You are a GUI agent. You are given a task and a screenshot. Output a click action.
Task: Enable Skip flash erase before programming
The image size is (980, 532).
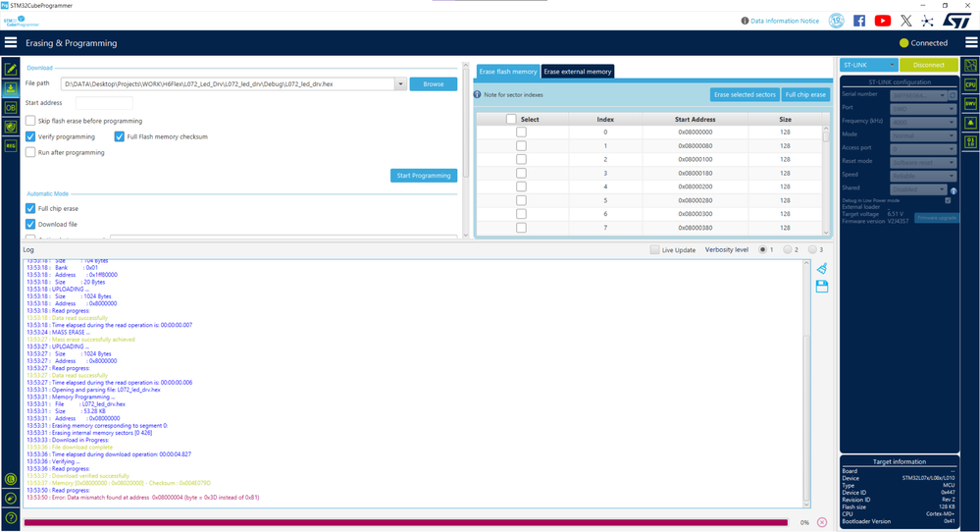tap(30, 121)
